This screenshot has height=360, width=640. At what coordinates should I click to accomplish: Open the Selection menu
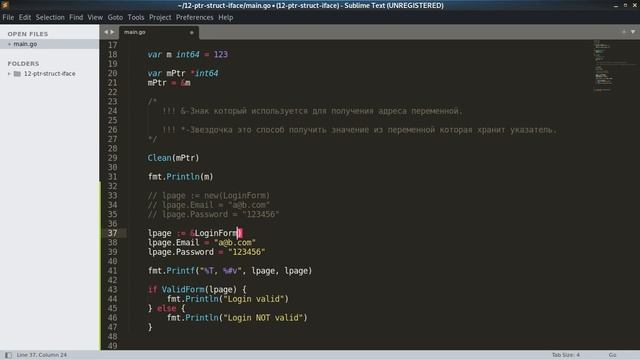[x=50, y=18]
